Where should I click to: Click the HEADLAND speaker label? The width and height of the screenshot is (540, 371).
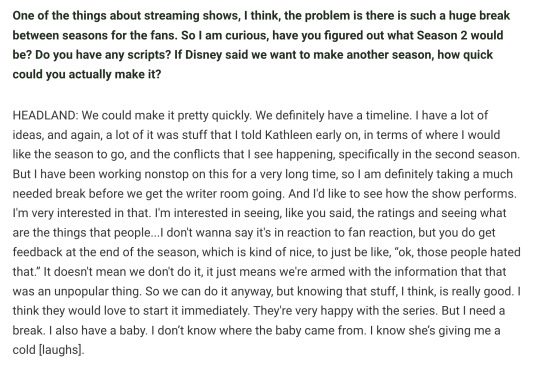(x=45, y=115)
